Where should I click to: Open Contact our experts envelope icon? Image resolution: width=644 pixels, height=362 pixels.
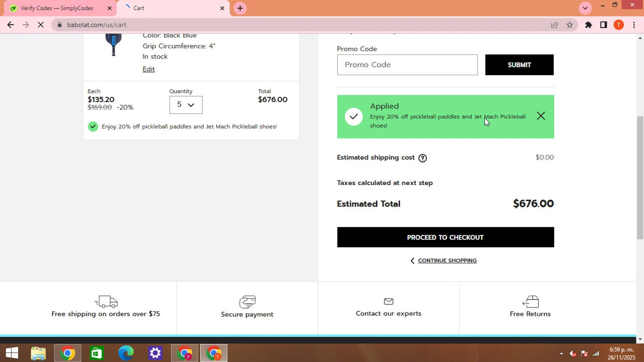pos(389,301)
